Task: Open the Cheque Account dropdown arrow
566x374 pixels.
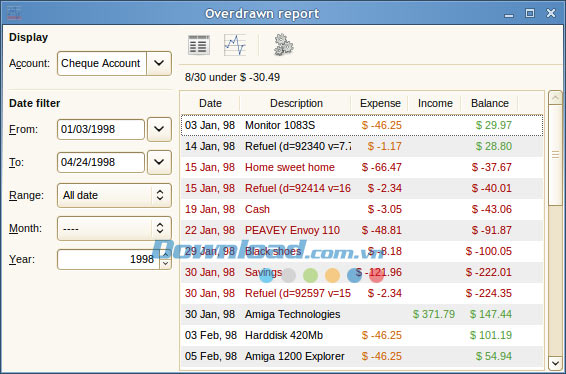Action: tap(159, 63)
